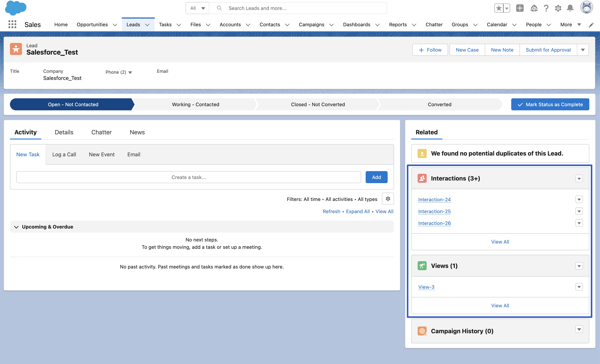This screenshot has height=364, width=600.
Task: Click Submit for Approval
Action: [x=548, y=50]
